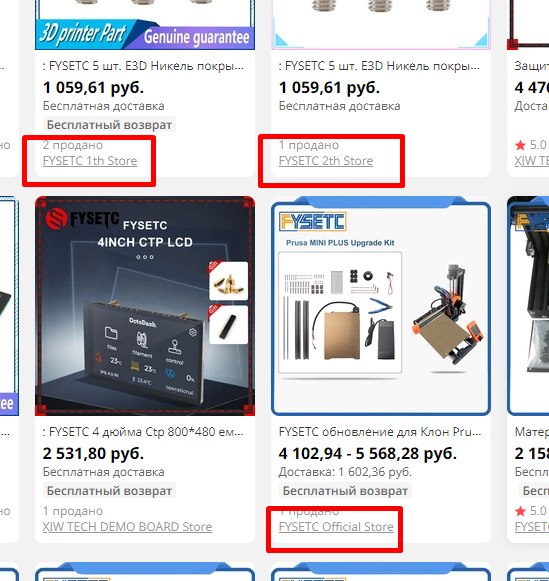Image resolution: width=549 pixels, height=581 pixels.
Task: Click the FYSETC logo on the Prusa kit card
Action: pyautogui.click(x=313, y=222)
